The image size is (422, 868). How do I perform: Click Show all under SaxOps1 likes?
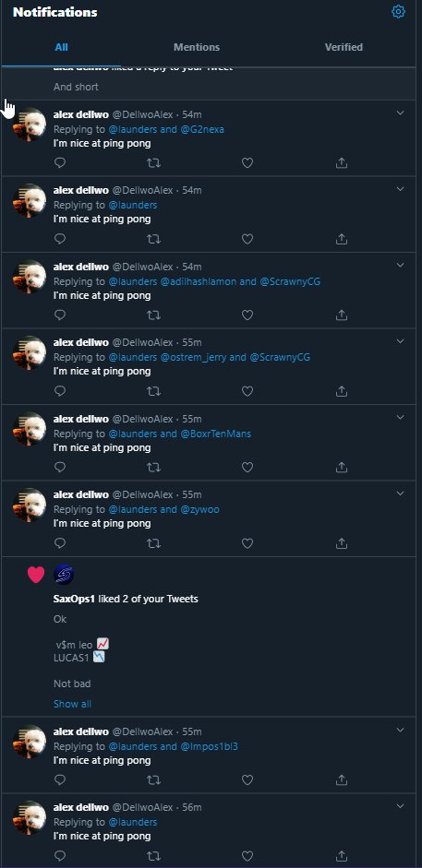pos(73,704)
